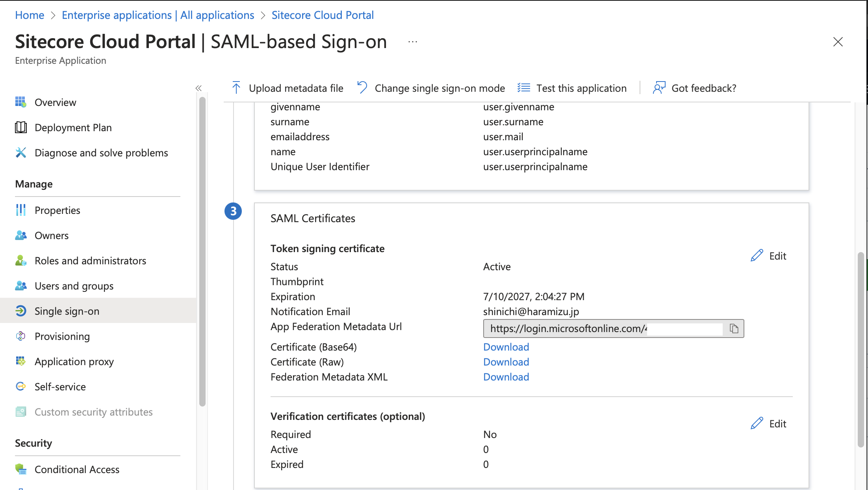The height and width of the screenshot is (490, 868).
Task: Go to Properties in Manage section
Action: 98,210
